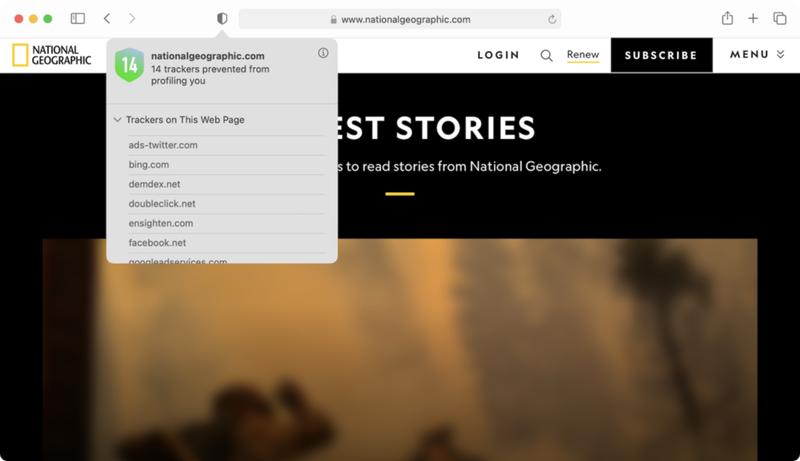
Task: Click the Privacy Report shield icon
Action: tap(222, 19)
